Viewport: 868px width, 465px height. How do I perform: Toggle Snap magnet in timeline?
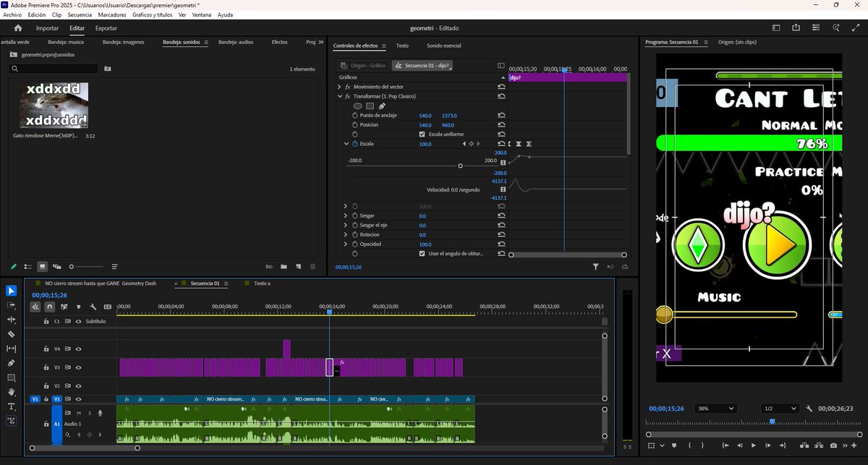pyautogui.click(x=49, y=307)
